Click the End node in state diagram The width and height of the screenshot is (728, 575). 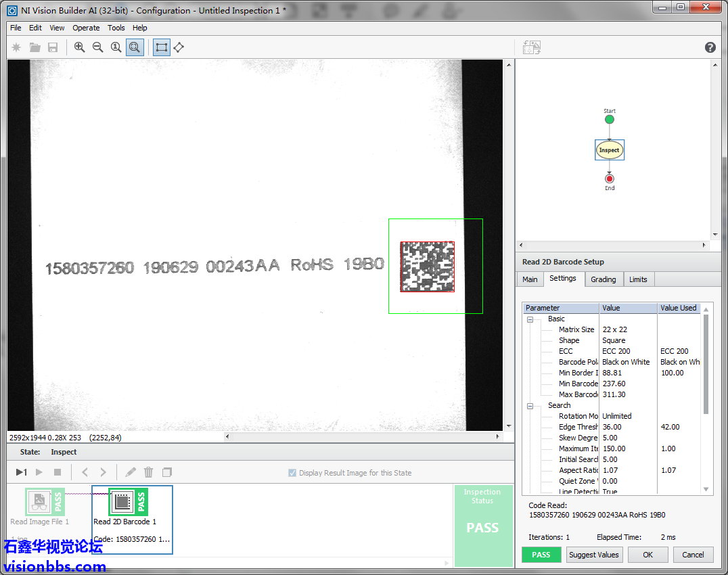tap(610, 179)
